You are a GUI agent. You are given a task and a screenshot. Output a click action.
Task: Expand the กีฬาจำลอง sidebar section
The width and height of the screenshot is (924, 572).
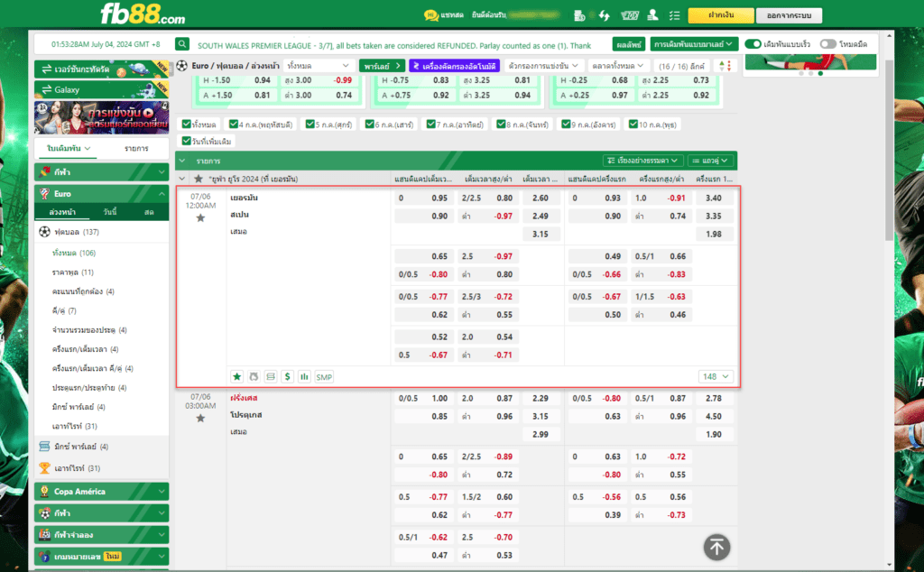tap(162, 535)
